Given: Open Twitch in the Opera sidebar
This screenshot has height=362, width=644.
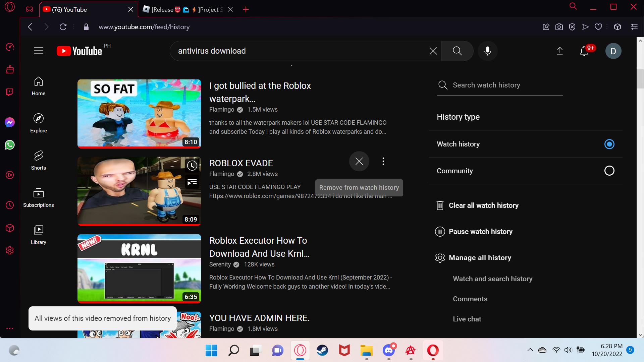Looking at the screenshot, I should pos(10,92).
